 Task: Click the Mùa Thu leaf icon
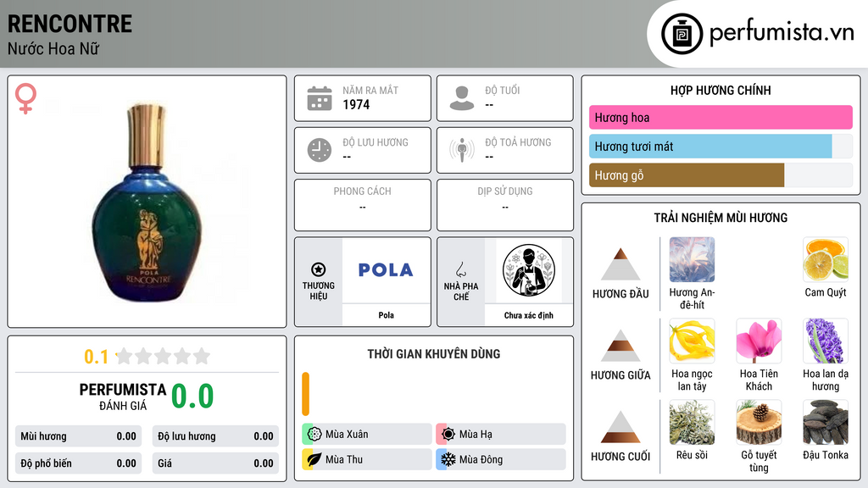point(314,459)
